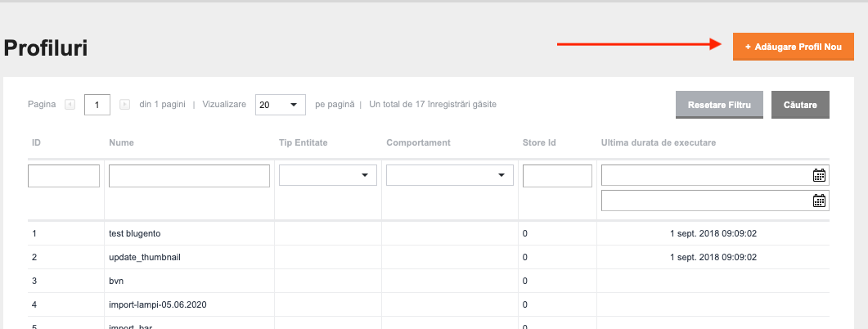The image size is (868, 329).
Task: Click the page number input box
Action: click(x=97, y=104)
